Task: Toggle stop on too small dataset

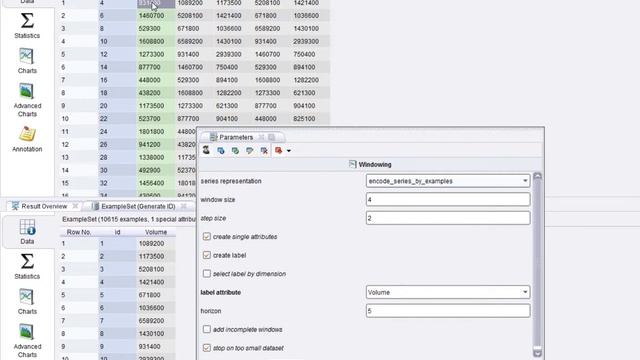Action: [x=207, y=348]
